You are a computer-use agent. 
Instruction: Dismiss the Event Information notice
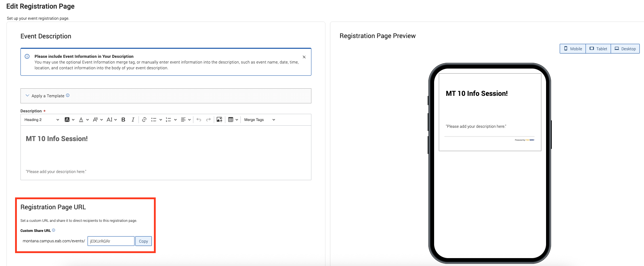point(304,57)
